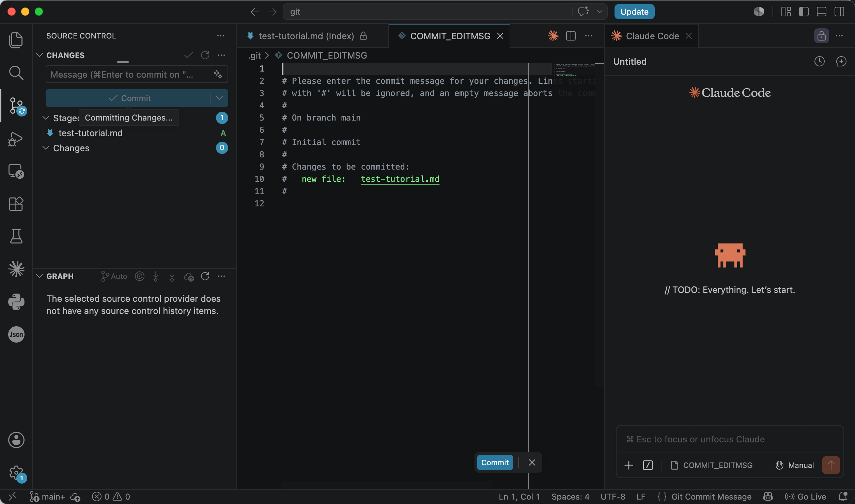855x504 pixels.
Task: Toggle the primary side bar
Action: tap(804, 12)
